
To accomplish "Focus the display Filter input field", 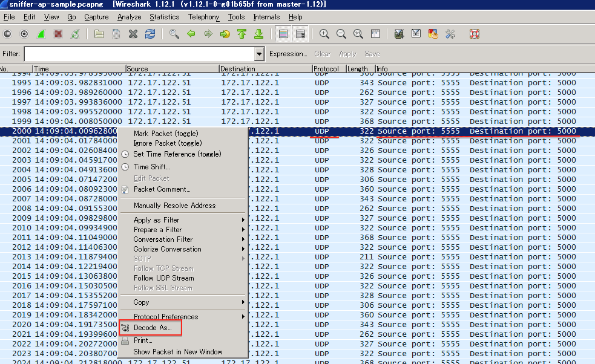I will tap(140, 54).
